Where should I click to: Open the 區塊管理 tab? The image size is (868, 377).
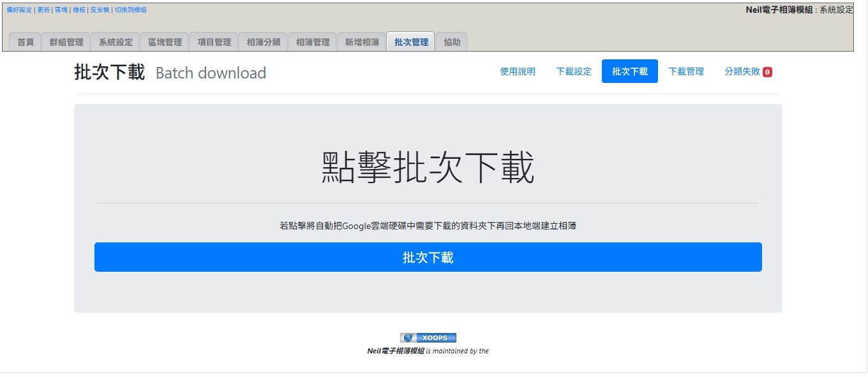(x=165, y=42)
